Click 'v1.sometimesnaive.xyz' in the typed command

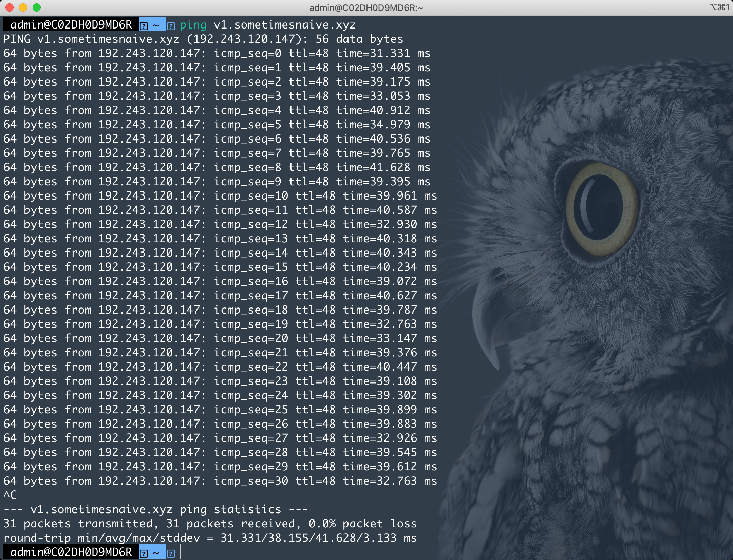coord(285,25)
